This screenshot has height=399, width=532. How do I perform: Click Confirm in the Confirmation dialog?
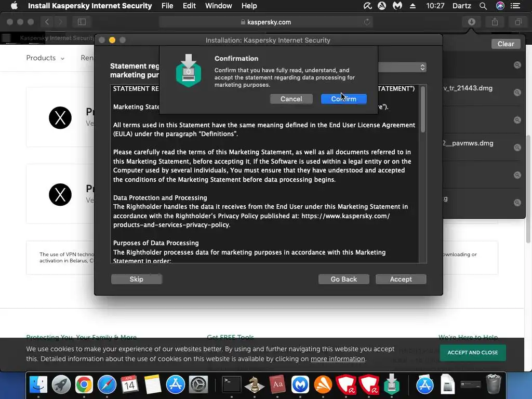[x=343, y=99]
